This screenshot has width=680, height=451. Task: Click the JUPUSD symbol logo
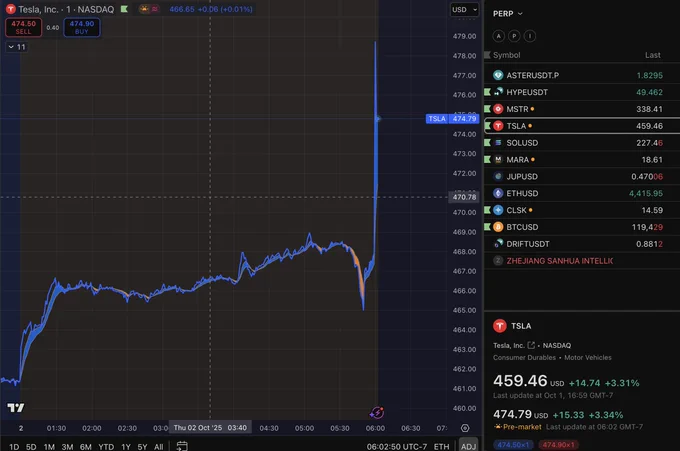tap(498, 176)
